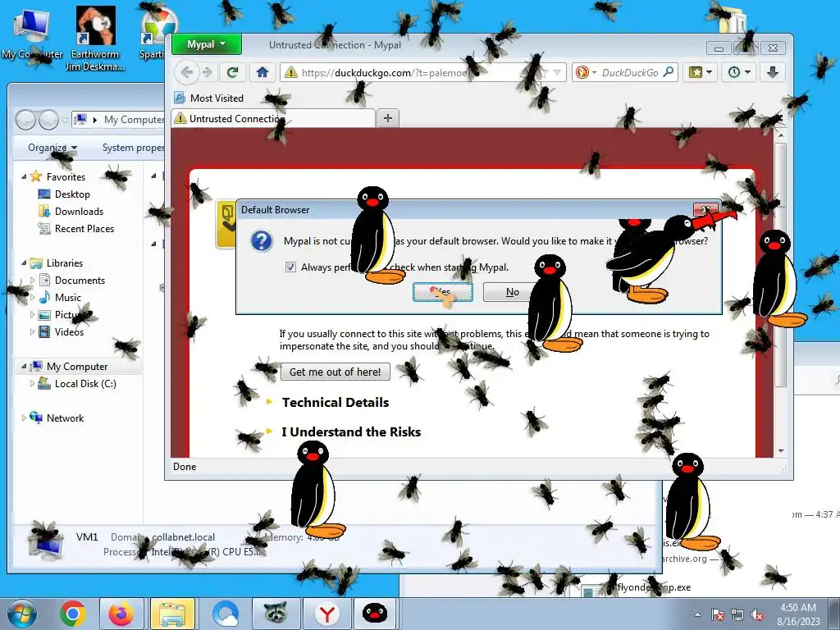Open the downloads arrow button
Image resolution: width=840 pixels, height=630 pixels.
point(773,72)
